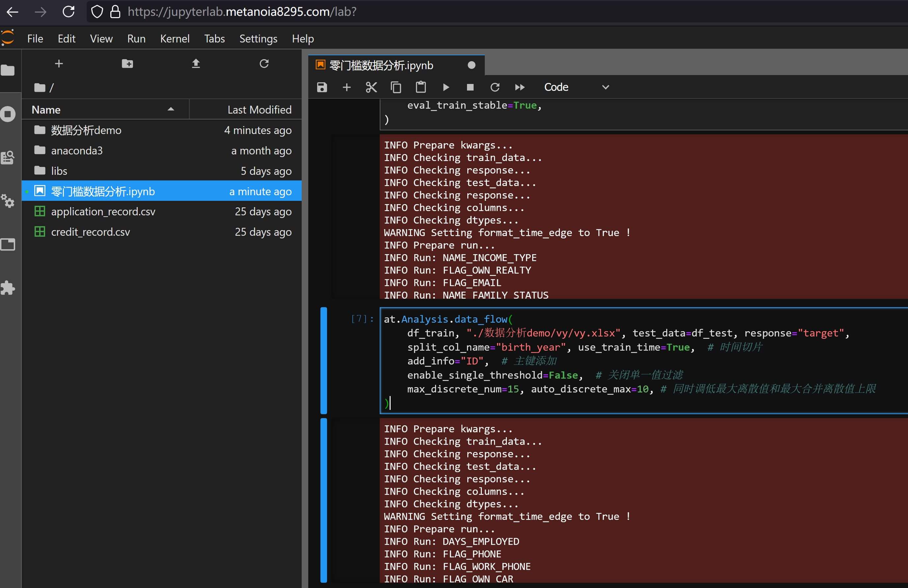Insert a cell below with the plus icon
Screen dimensions: 908x588
(346, 87)
